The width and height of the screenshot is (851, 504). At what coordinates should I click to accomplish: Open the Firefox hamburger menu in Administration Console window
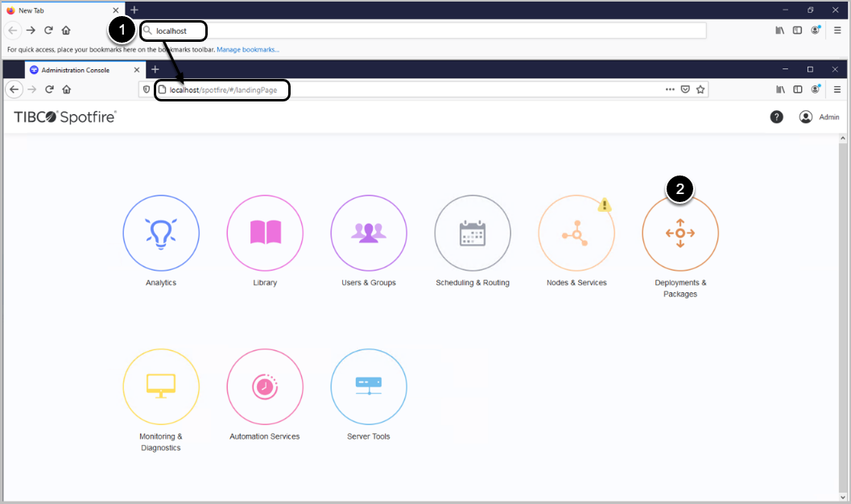tap(837, 89)
